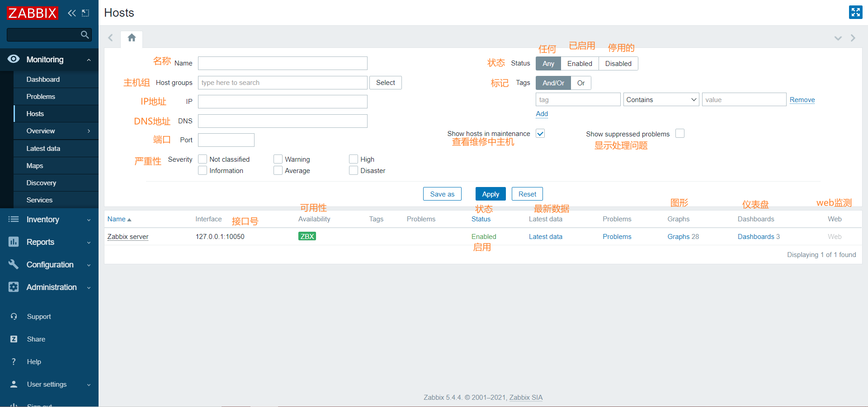The height and width of the screenshot is (407, 868).
Task: Open the home filter tab icon
Action: tap(132, 38)
